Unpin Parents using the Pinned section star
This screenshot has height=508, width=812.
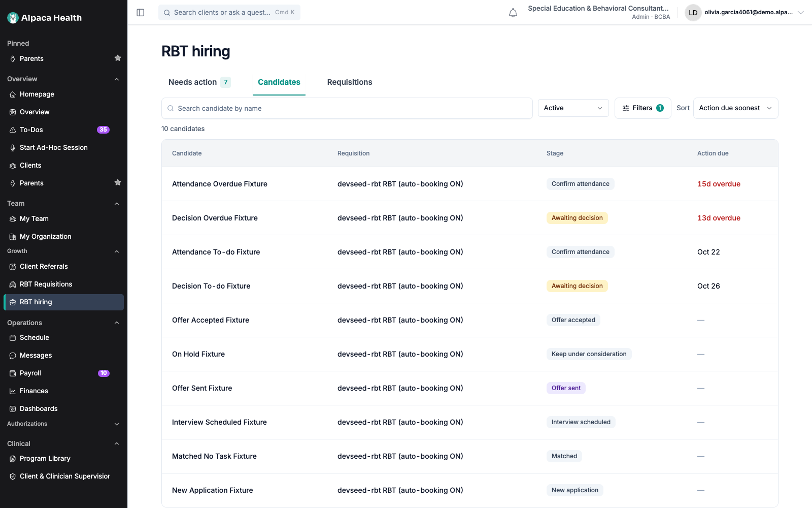(118, 58)
